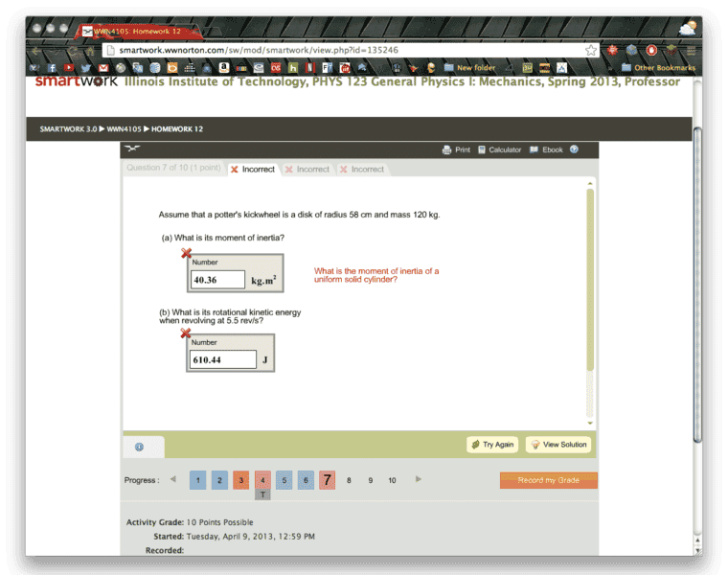Select the second 'Incorrect' attempt tab
Screen dimensions: 728x575
coord(307,169)
